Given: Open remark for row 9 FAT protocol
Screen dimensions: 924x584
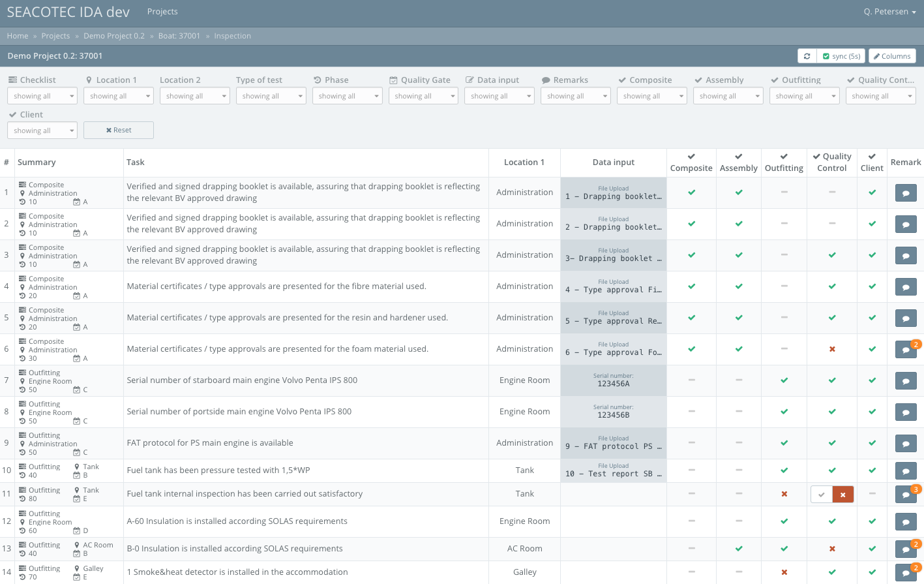Looking at the screenshot, I should [906, 444].
